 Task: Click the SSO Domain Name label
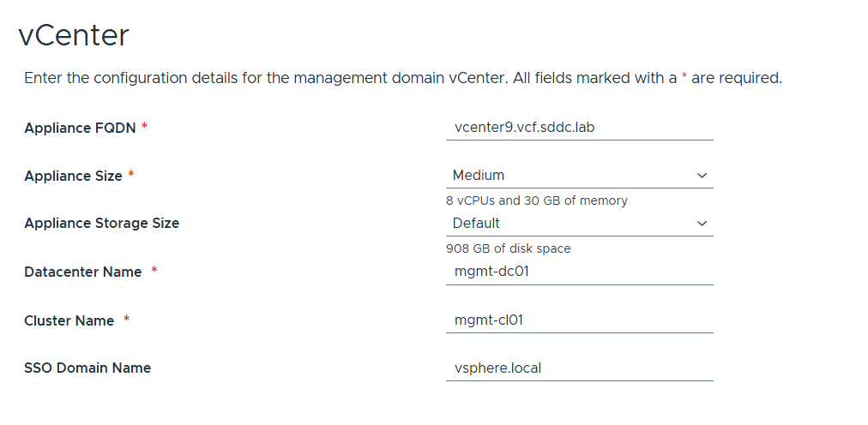click(x=87, y=368)
